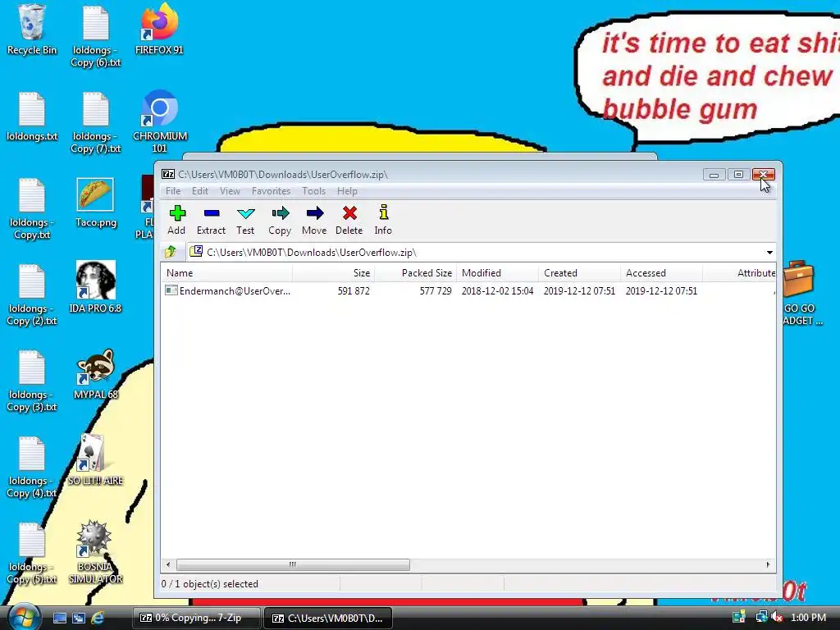
Task: Click the horizontal scrollbar thumb
Action: click(293, 564)
